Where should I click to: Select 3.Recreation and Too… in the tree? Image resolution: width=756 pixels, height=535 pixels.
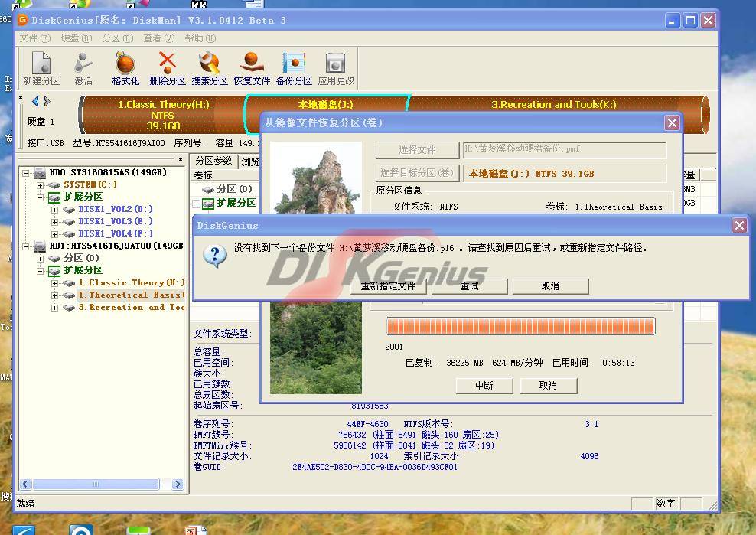point(132,307)
